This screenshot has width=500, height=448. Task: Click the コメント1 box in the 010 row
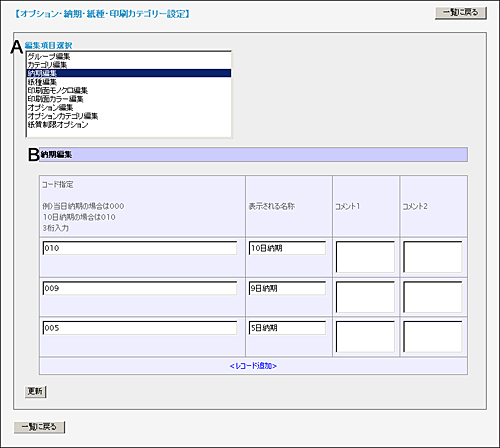[365, 257]
